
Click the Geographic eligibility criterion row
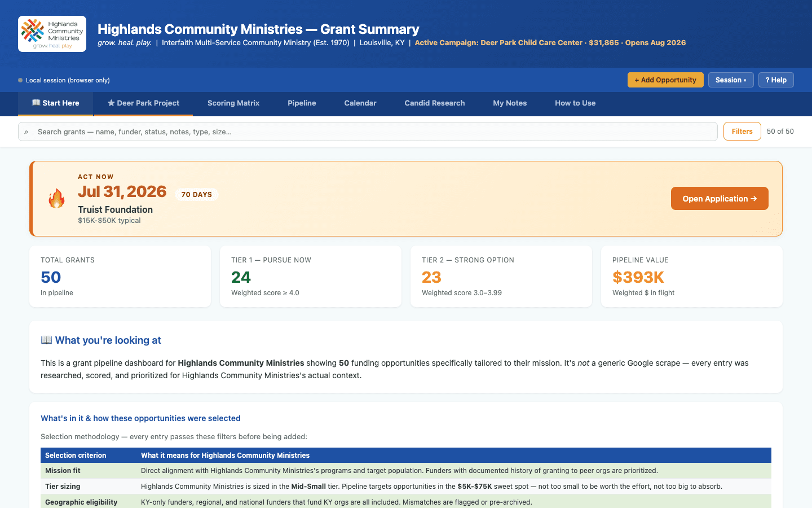tap(406, 501)
